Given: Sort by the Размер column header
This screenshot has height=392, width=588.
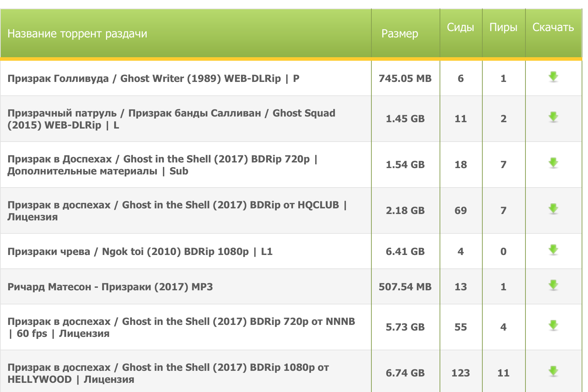Looking at the screenshot, I should 400,34.
